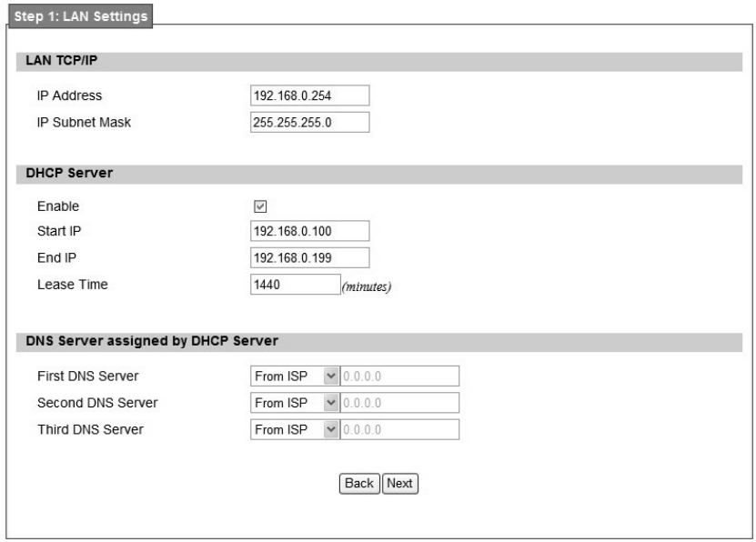Click the Lease Time label
756x542 pixels.
[72, 285]
